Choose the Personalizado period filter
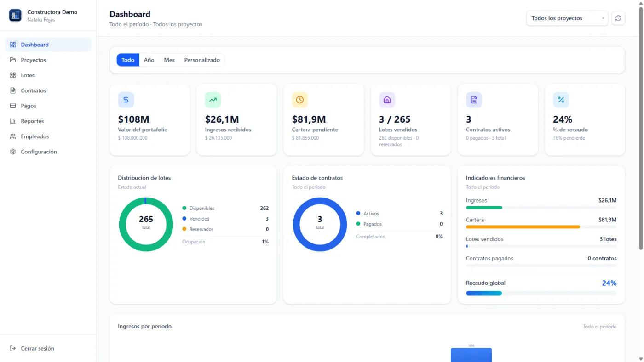This screenshot has height=362, width=644. (x=202, y=60)
